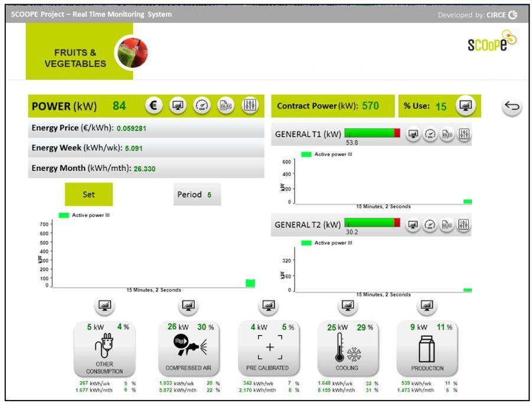The image size is (532, 407).
Task: Open the Production carton card
Action: tap(427, 349)
